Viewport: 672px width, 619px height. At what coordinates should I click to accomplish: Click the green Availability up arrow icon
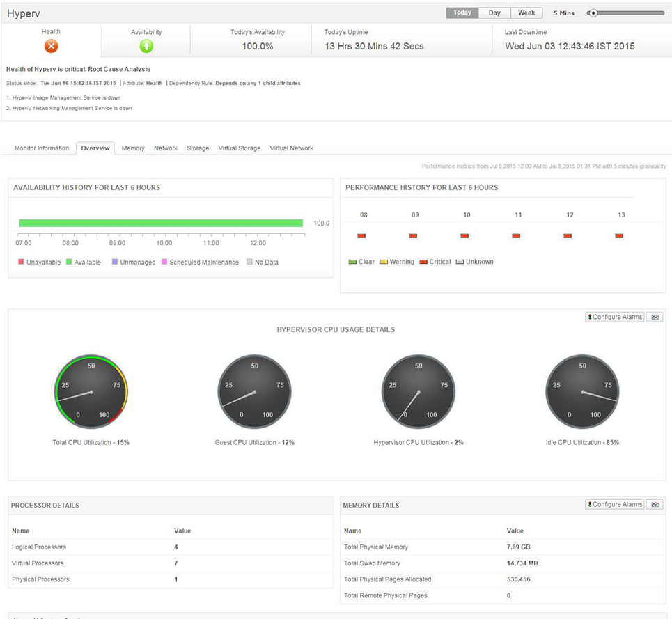pos(146,46)
